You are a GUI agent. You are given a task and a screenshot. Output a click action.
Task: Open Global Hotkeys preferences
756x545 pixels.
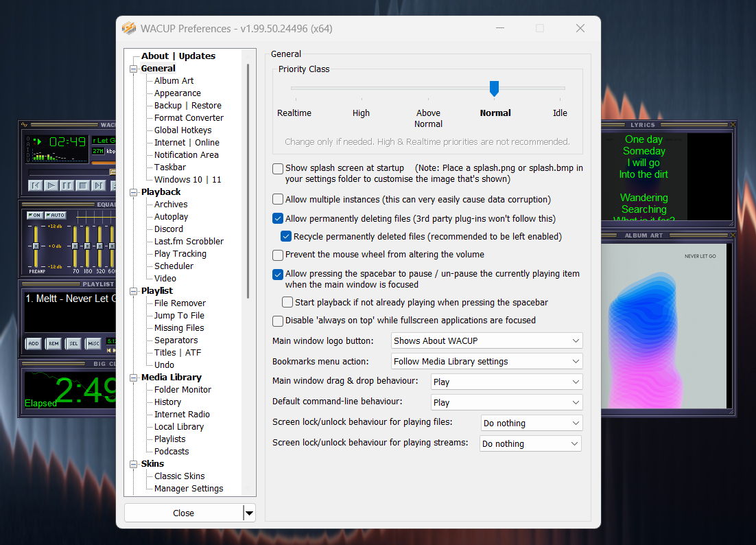(182, 130)
